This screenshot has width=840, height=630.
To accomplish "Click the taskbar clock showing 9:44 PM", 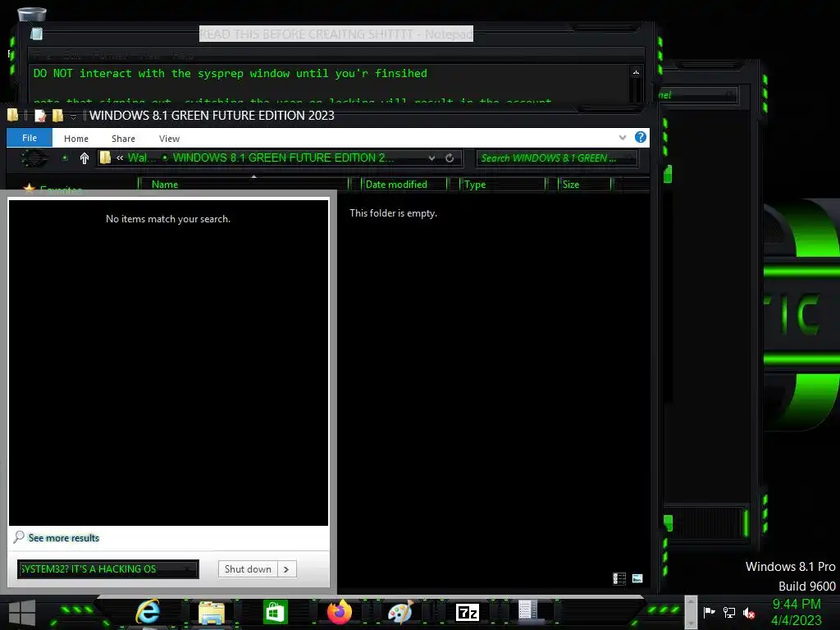I will (797, 605).
